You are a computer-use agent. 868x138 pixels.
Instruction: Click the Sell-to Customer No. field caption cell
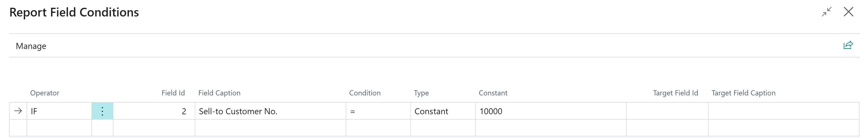(270, 111)
